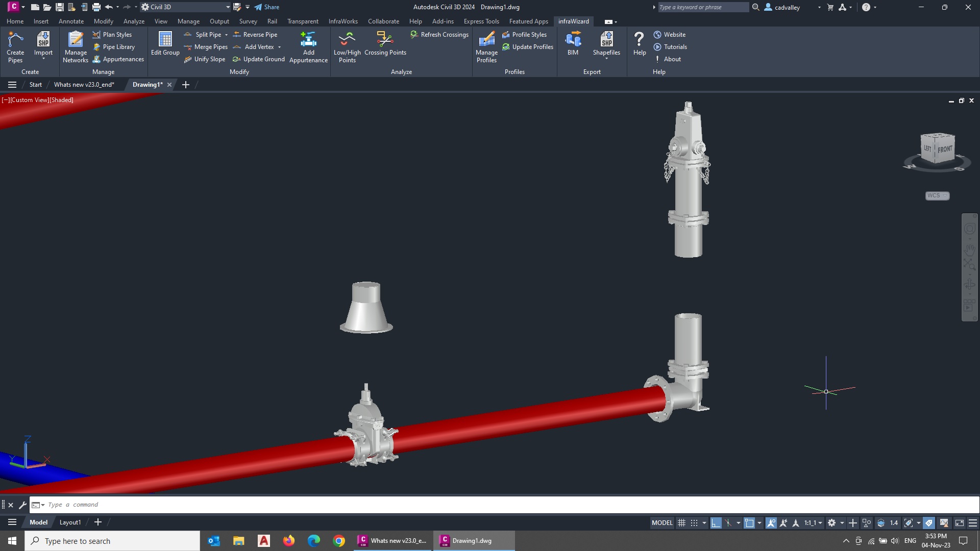
Task: Toggle ortho mode in status bar
Action: point(716,523)
